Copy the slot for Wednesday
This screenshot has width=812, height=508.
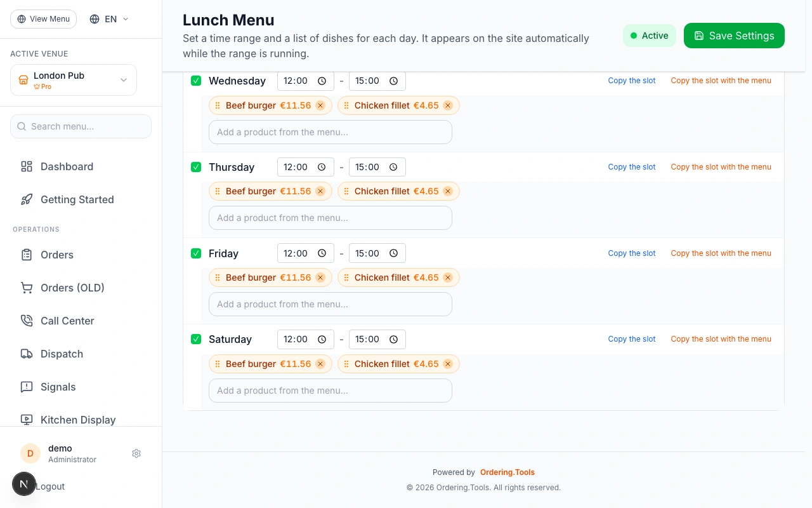coord(632,81)
